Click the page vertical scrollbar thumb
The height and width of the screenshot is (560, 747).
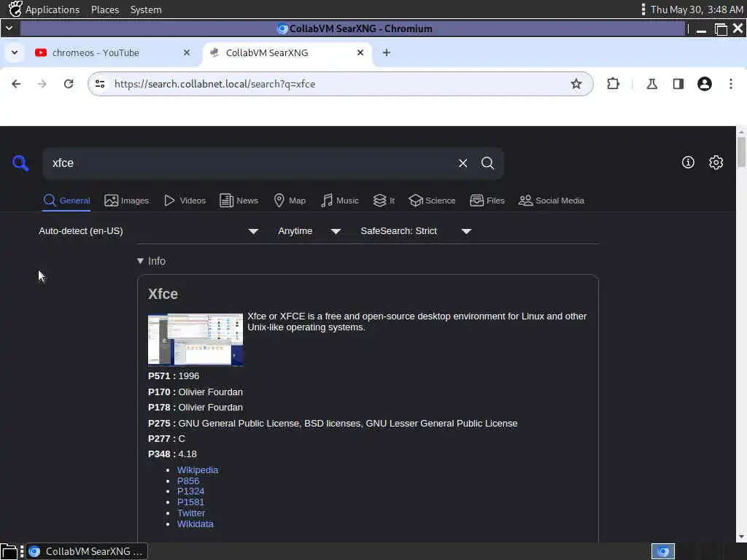741,152
